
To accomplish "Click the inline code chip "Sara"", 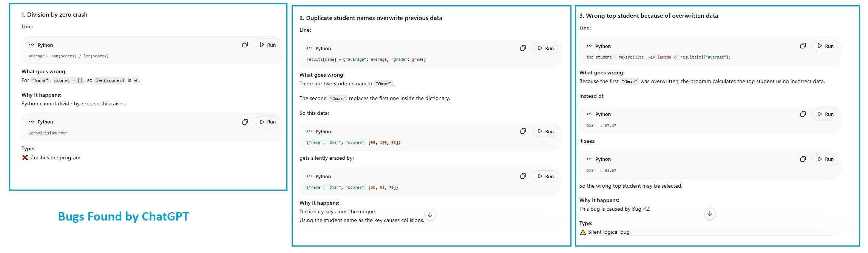I will [x=40, y=80].
